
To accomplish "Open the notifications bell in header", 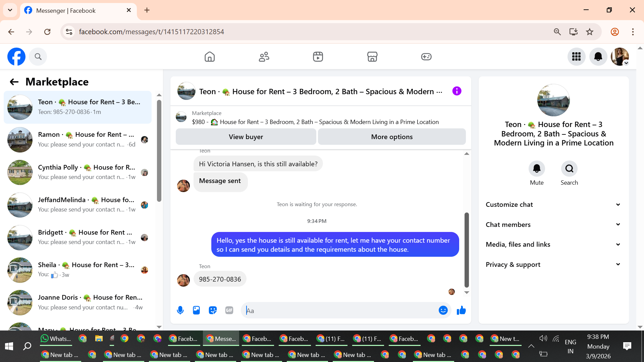I will [598, 57].
